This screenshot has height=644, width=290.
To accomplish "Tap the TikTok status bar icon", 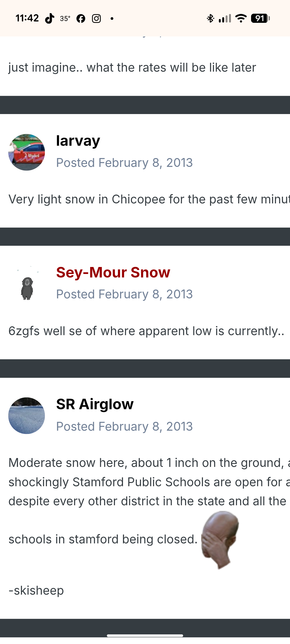I will pyautogui.click(x=50, y=19).
